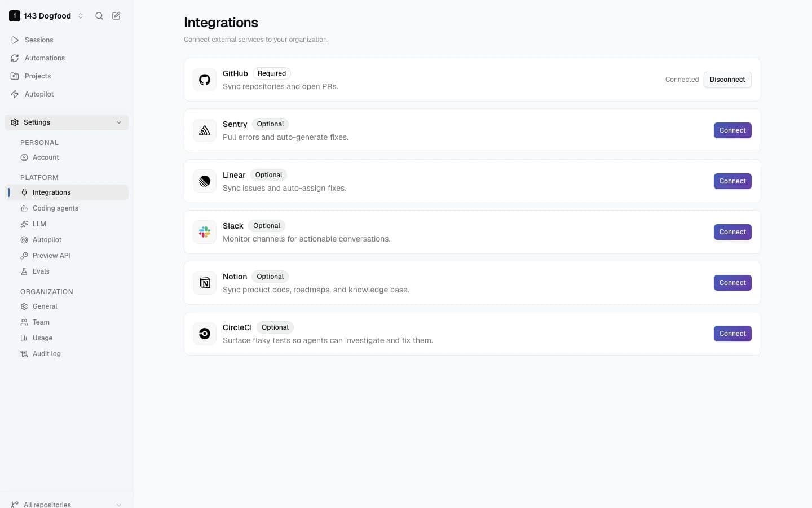
Task: Collapse the Settings section chevron
Action: pyautogui.click(x=119, y=122)
